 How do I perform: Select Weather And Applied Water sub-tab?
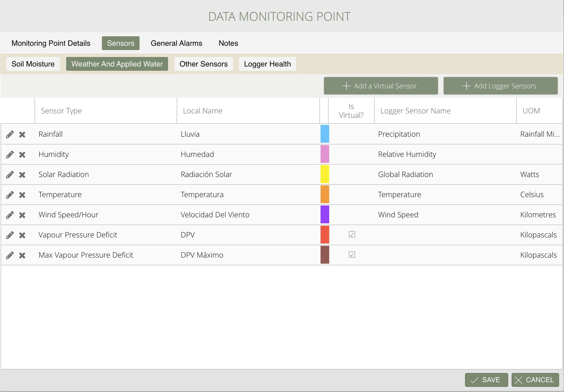click(117, 64)
